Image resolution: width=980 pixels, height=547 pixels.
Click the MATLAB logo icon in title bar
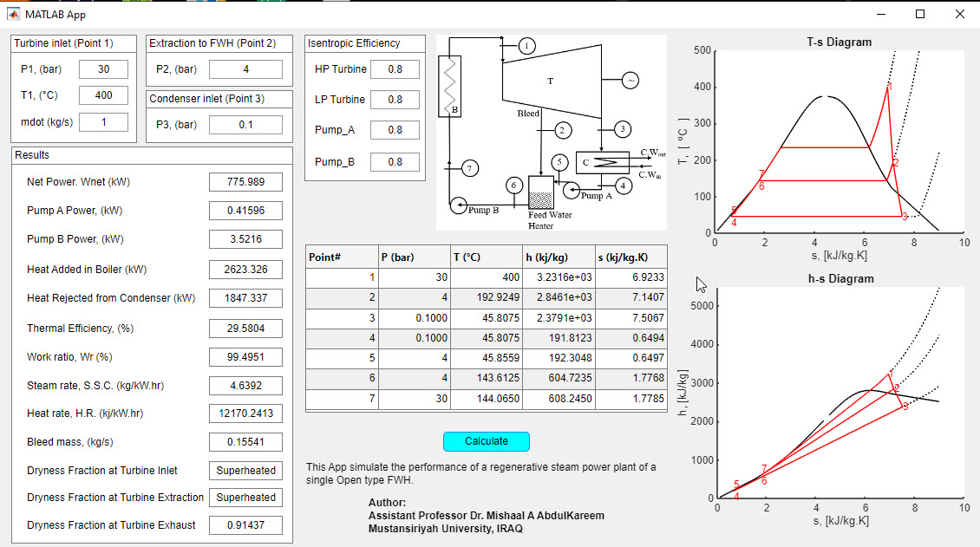(13, 14)
